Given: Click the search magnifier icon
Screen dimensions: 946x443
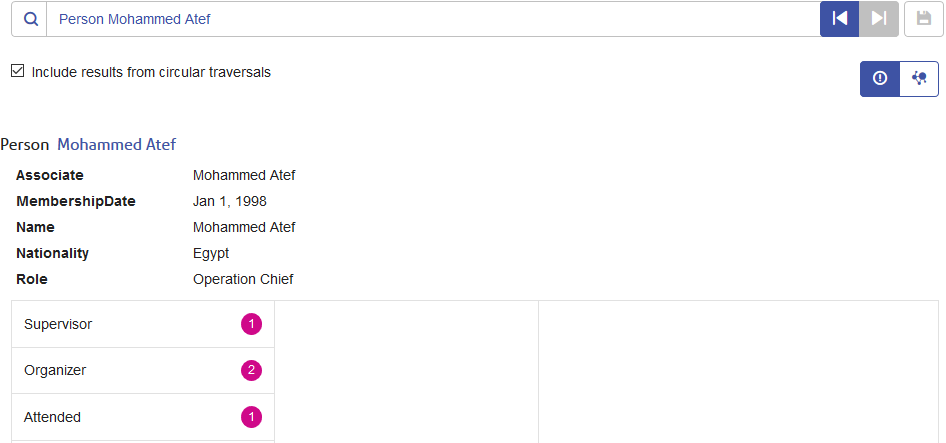Looking at the screenshot, I should click(x=30, y=19).
